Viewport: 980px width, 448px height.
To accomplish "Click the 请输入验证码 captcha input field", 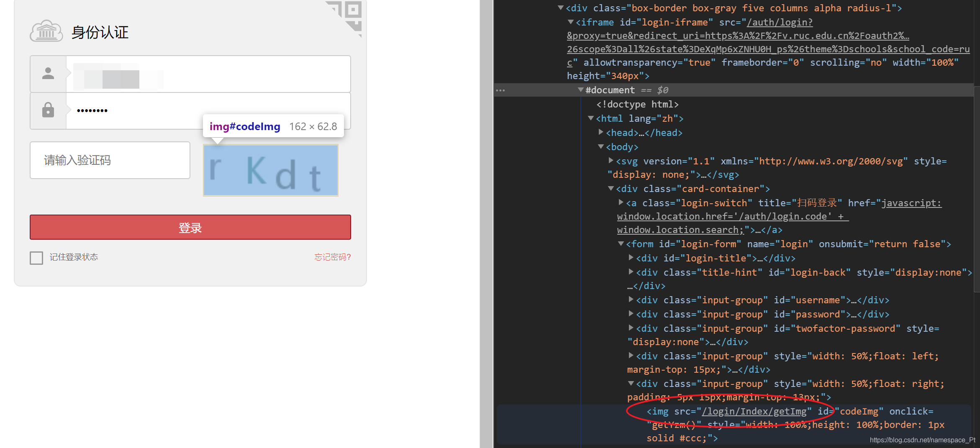I will (x=110, y=160).
